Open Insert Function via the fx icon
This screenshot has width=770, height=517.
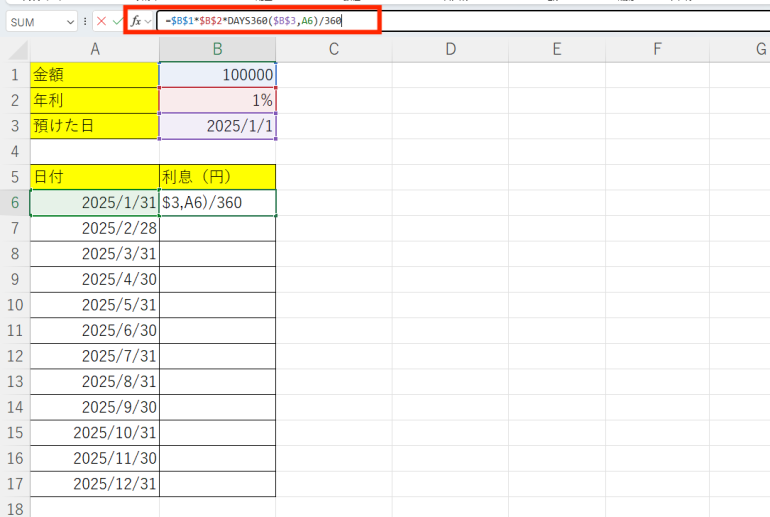[x=136, y=21]
